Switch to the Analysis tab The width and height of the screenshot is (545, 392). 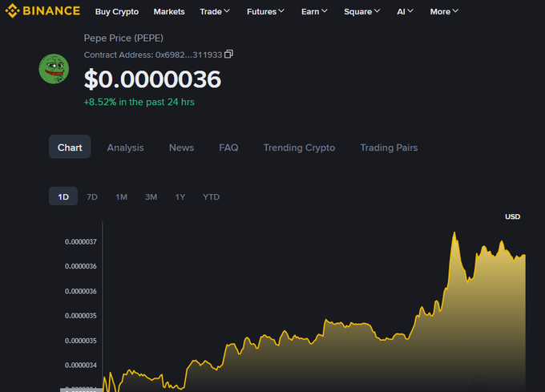point(125,148)
